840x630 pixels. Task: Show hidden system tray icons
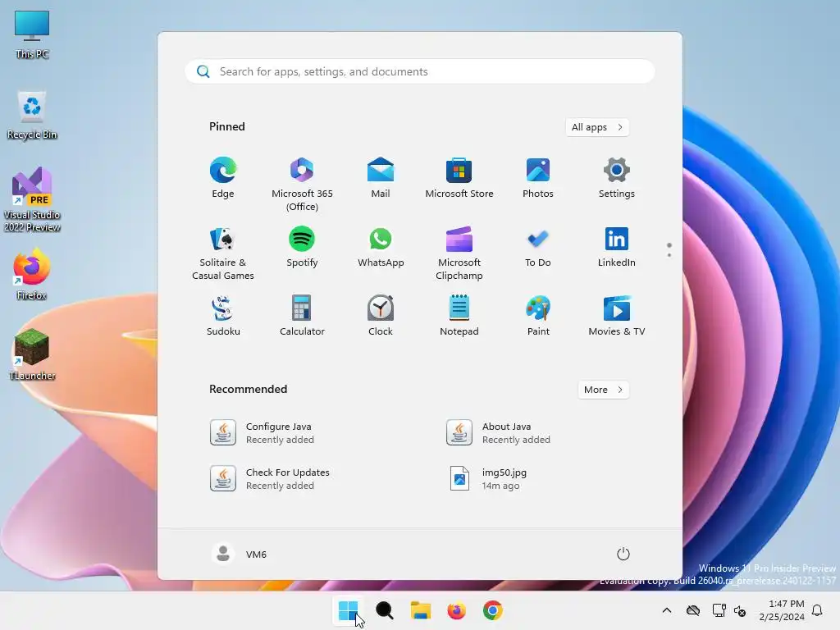click(667, 610)
